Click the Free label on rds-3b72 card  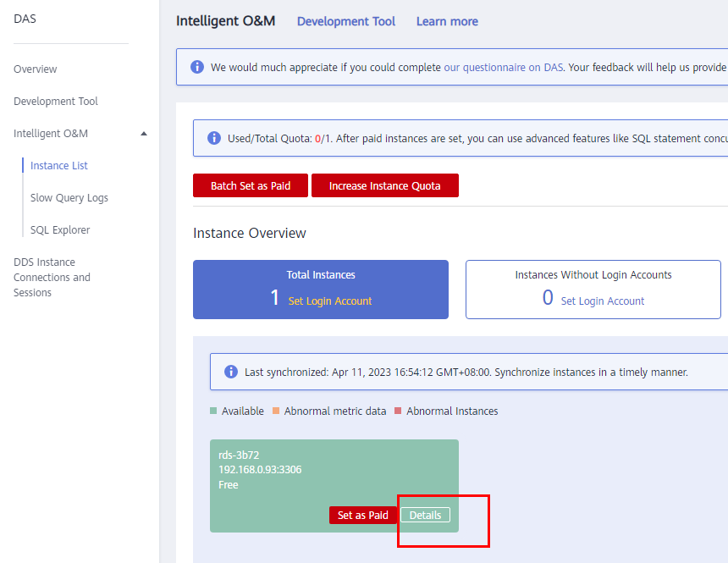tap(229, 485)
